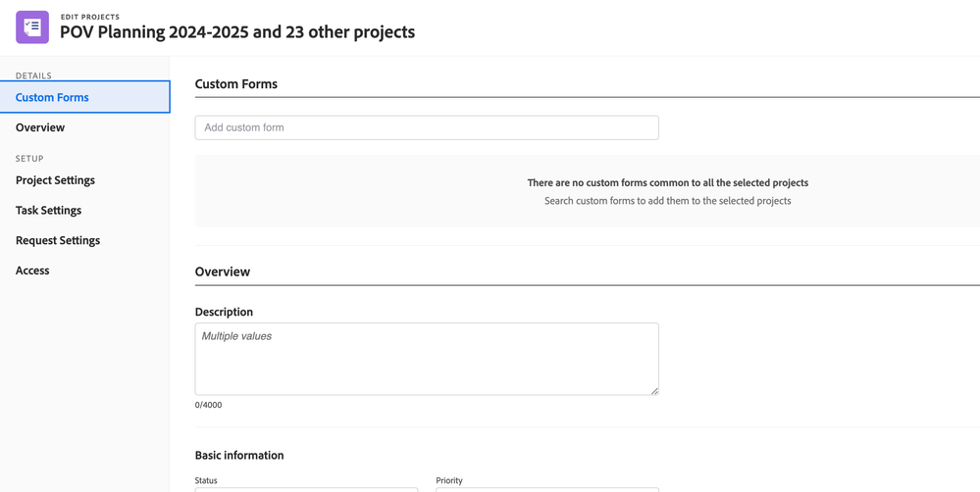Open the Status dropdown field

306,489
